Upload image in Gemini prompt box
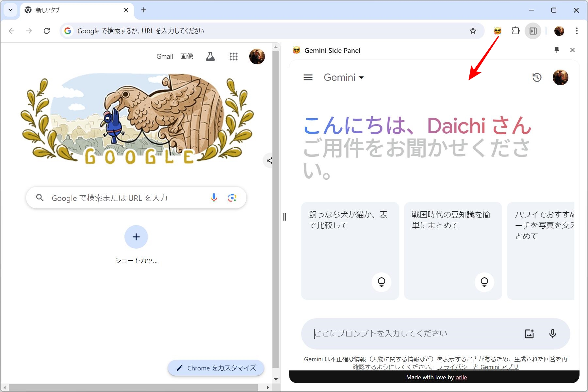 529,334
